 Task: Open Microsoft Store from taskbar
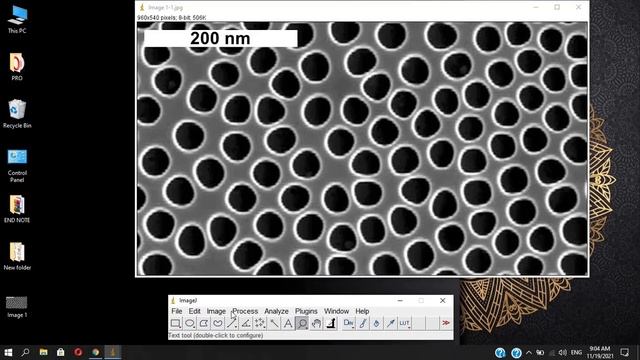(x=60, y=352)
